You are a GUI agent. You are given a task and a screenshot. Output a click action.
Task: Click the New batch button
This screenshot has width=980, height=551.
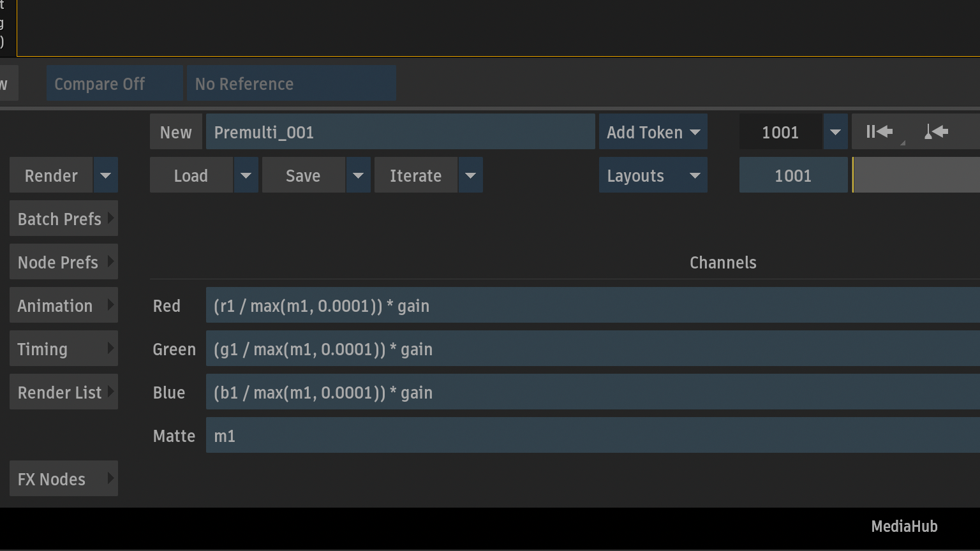pos(176,132)
